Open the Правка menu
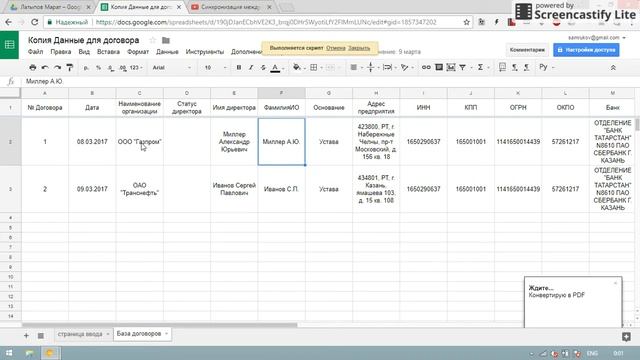 (x=61, y=52)
